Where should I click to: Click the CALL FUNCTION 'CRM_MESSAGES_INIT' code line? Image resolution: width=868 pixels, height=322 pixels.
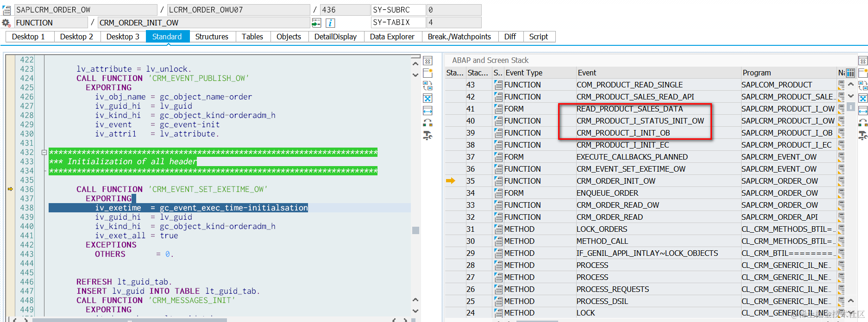click(x=156, y=300)
